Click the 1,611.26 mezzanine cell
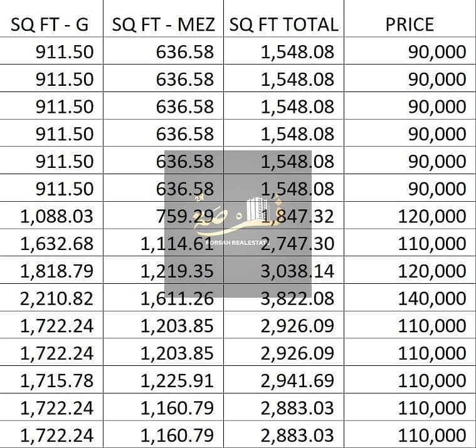 tap(163, 298)
